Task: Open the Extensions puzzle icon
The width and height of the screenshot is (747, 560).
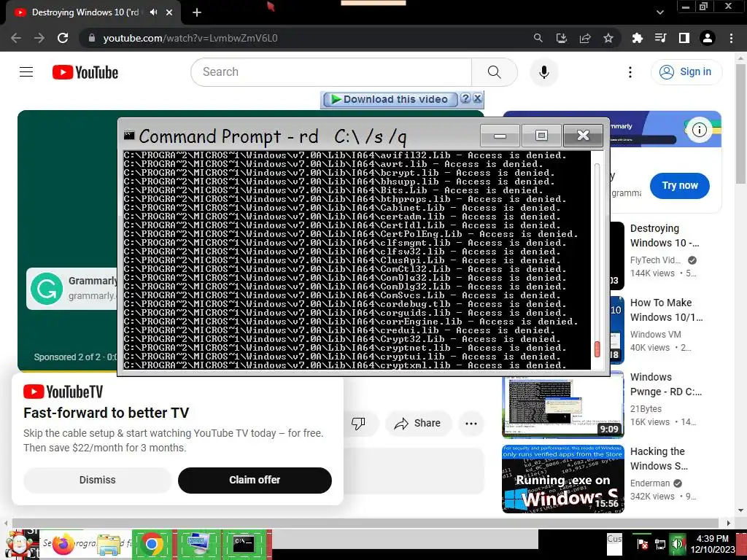Action: (637, 38)
